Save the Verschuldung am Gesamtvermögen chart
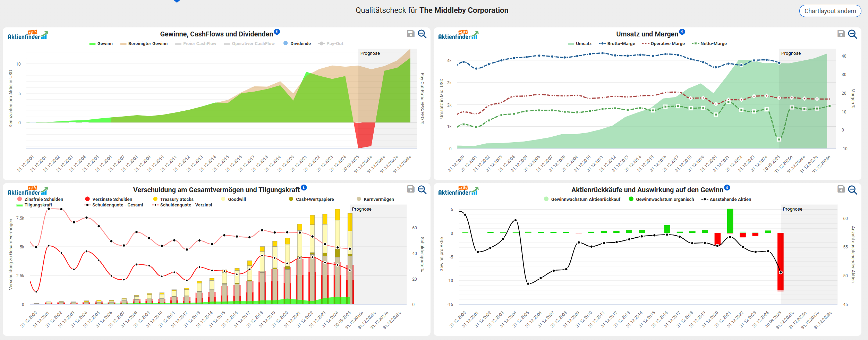 point(411,189)
